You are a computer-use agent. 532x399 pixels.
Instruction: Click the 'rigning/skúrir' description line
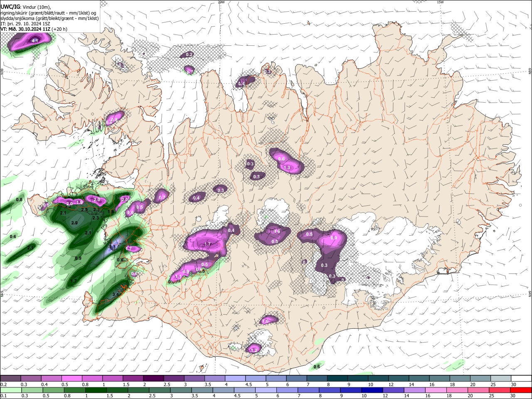click(x=48, y=12)
